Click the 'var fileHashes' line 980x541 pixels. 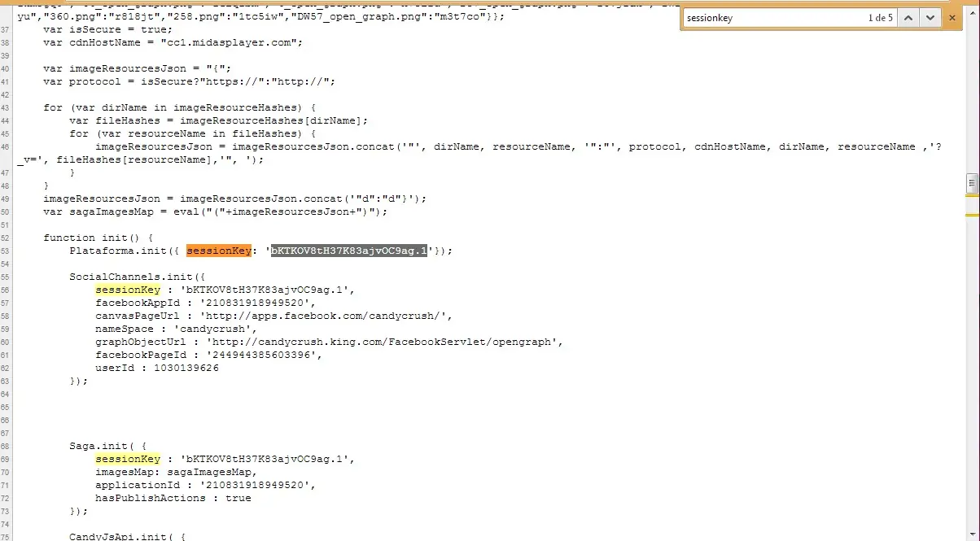coord(219,120)
